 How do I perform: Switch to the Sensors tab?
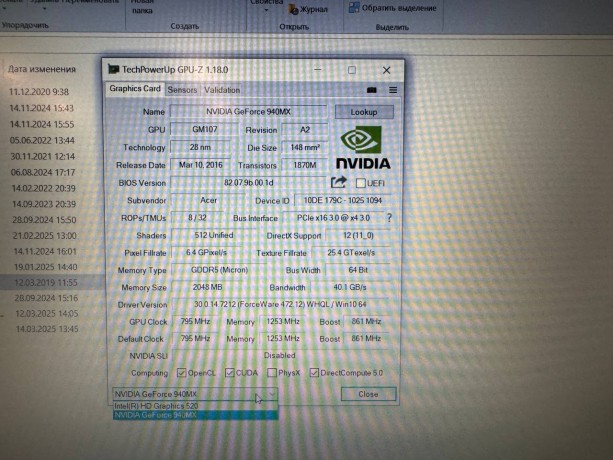(182, 90)
